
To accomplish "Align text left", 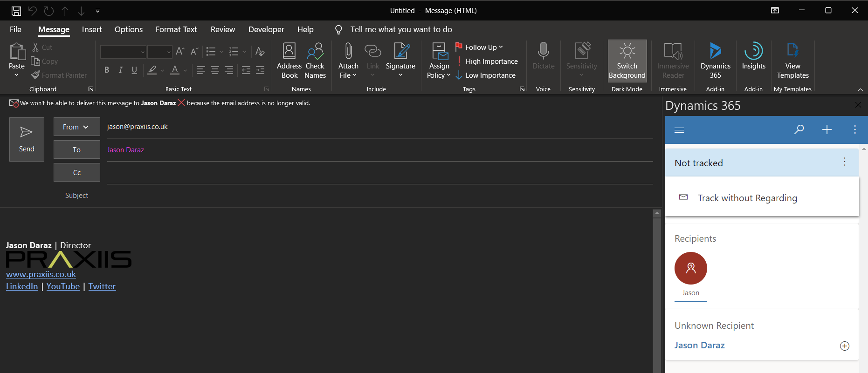I will (200, 70).
